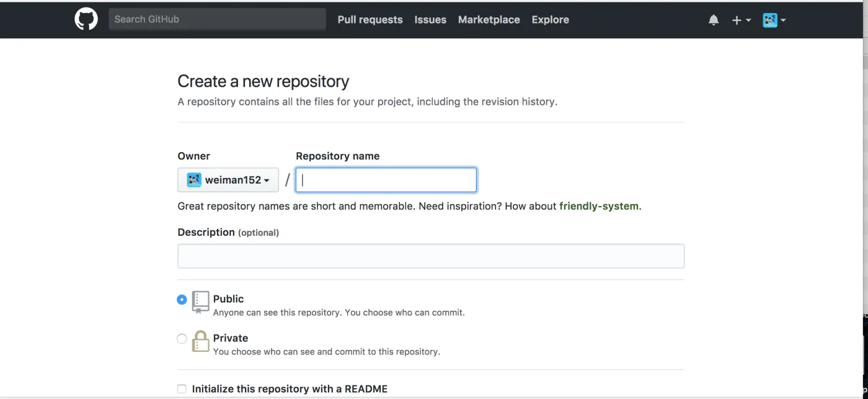Go to Pull requests
Screen dimensions: 868x399
[x=370, y=20]
